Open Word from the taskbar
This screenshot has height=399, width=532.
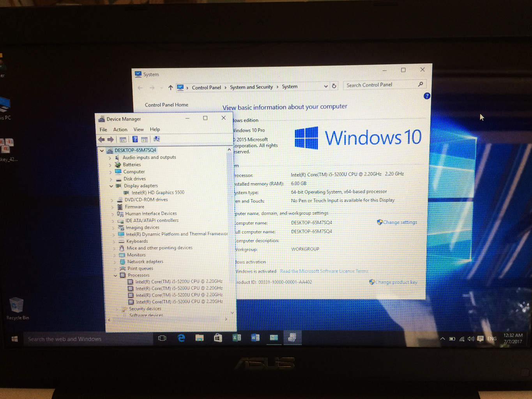(x=255, y=337)
